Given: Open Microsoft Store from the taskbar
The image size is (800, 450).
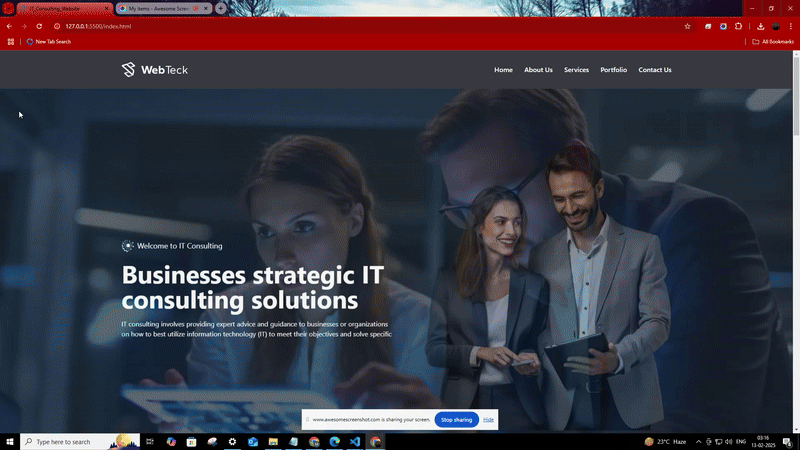Looking at the screenshot, I should [191, 442].
